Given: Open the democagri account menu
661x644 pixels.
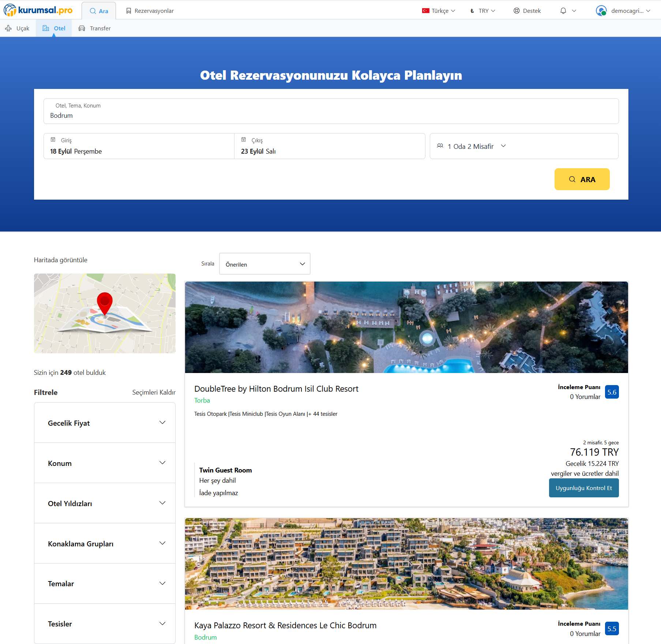Looking at the screenshot, I should (623, 11).
